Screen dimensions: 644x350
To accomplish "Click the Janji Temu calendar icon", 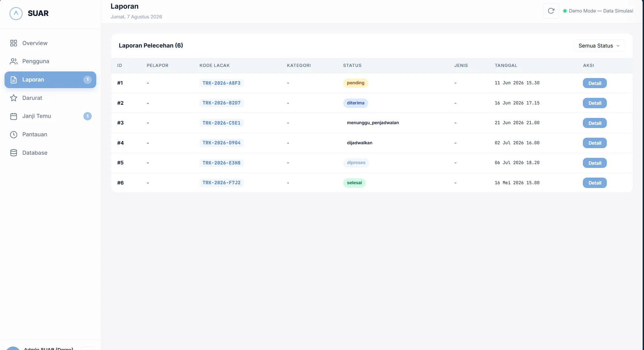I will click(14, 116).
